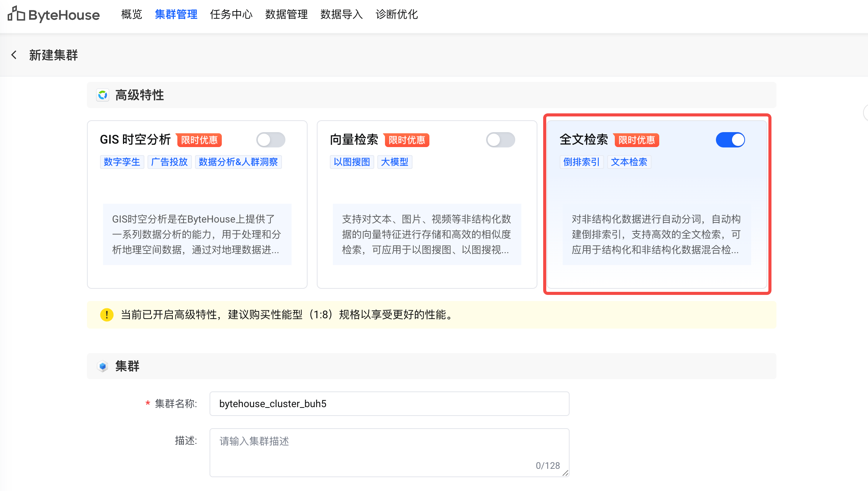The width and height of the screenshot is (868, 491).
Task: Click the GIS时空分析 description text
Action: tap(197, 234)
